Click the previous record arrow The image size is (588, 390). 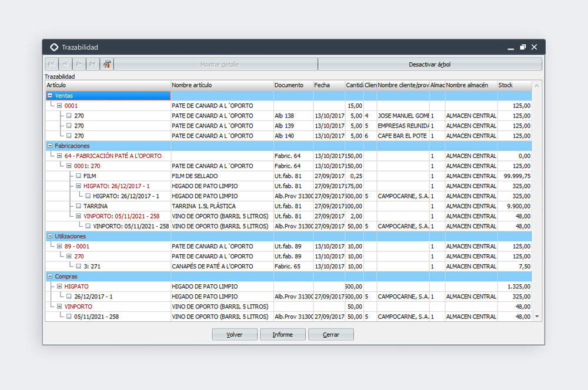coord(65,64)
